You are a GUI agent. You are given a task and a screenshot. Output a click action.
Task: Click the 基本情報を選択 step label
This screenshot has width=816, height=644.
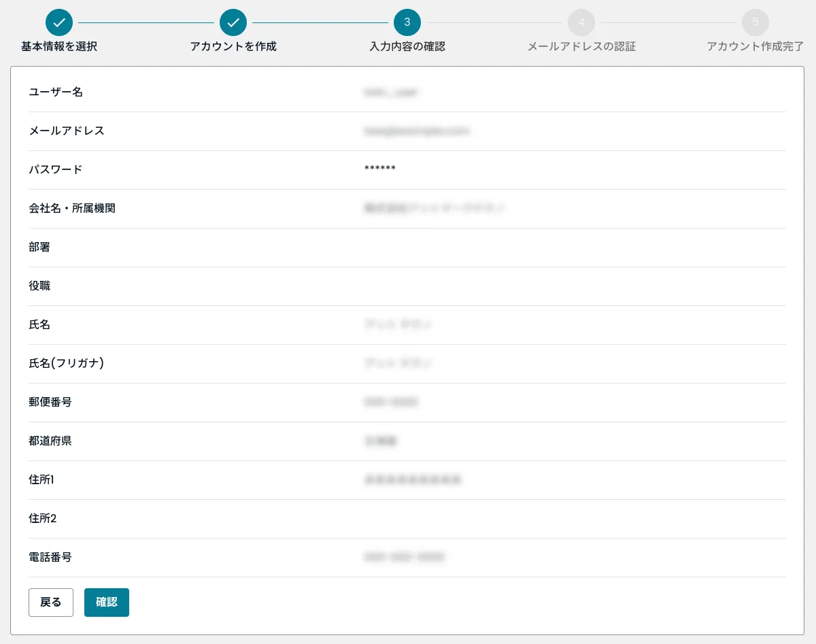click(x=59, y=47)
